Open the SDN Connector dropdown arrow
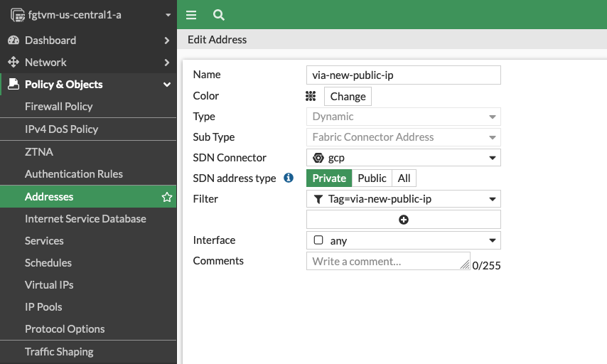 coord(492,158)
